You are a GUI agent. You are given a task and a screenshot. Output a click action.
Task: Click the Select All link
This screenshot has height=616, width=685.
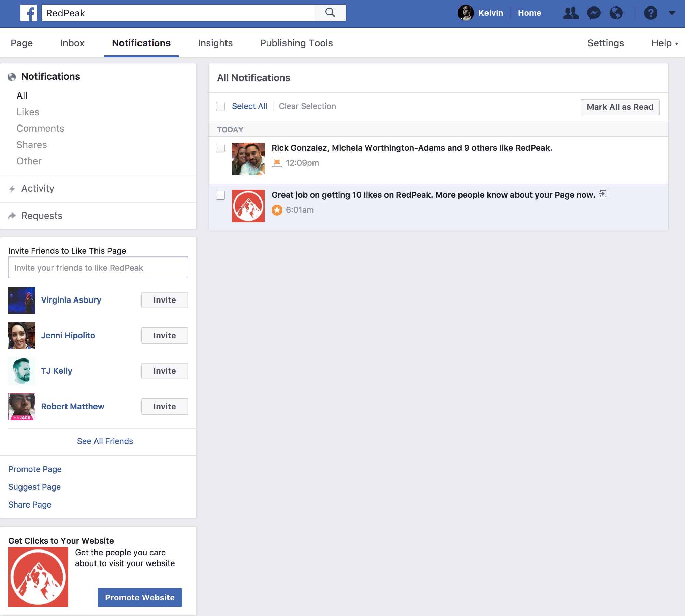(249, 106)
